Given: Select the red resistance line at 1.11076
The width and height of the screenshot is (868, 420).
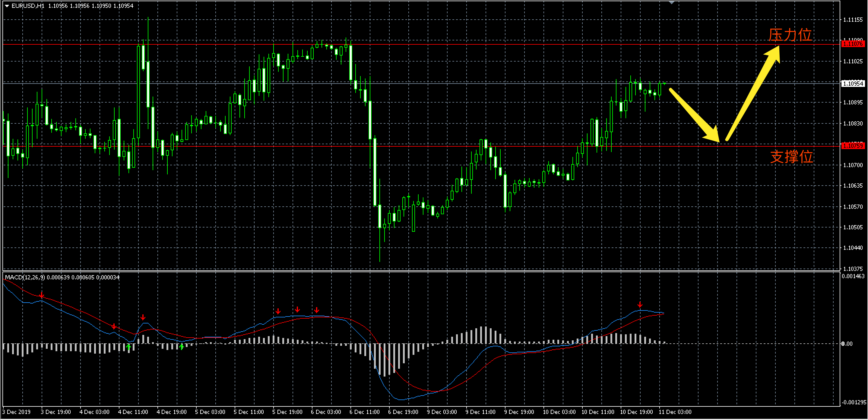Looking at the screenshot, I should pos(421,44).
